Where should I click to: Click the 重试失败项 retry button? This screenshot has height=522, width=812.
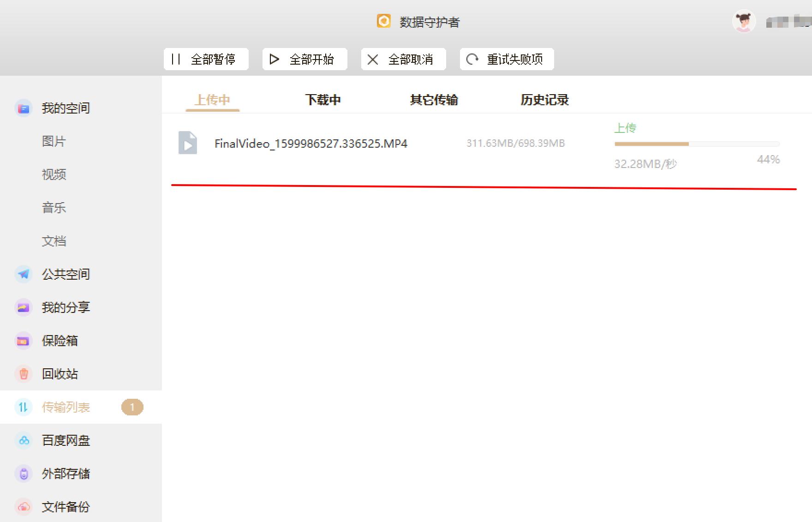click(x=506, y=59)
